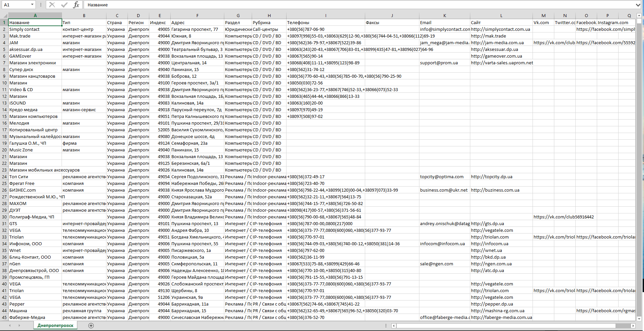Select column A header
Image resolution: width=644 pixels, height=331 pixels.
(x=35, y=15)
